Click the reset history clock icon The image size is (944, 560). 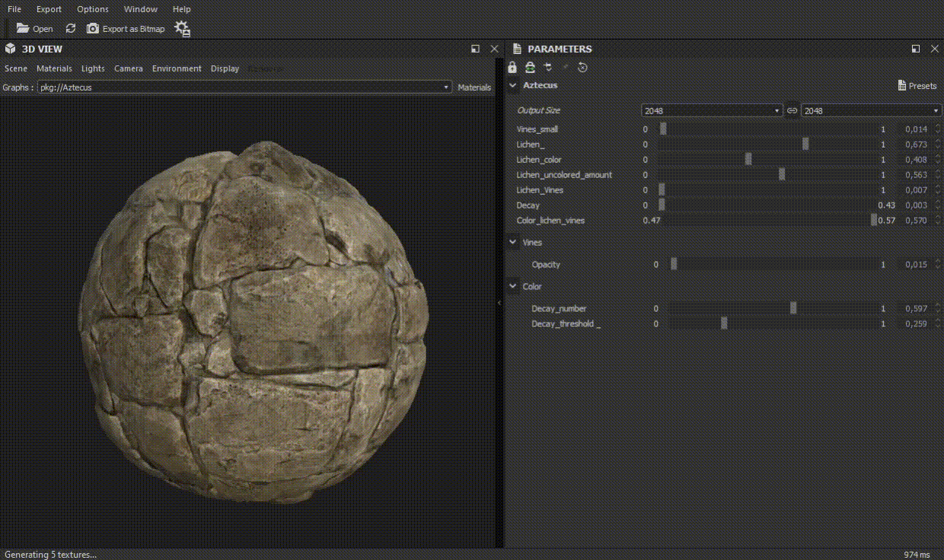point(582,68)
